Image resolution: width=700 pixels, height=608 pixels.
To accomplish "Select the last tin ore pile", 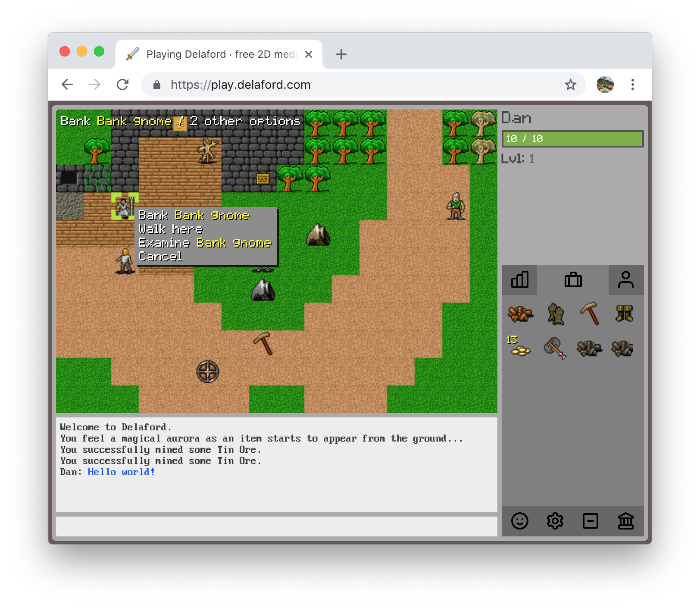I will click(x=622, y=348).
